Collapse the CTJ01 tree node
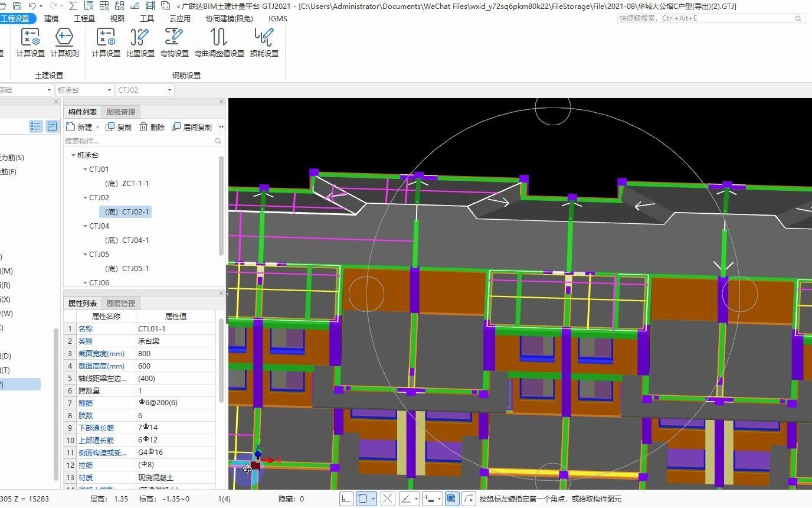Image resolution: width=812 pixels, height=508 pixels. coord(85,170)
